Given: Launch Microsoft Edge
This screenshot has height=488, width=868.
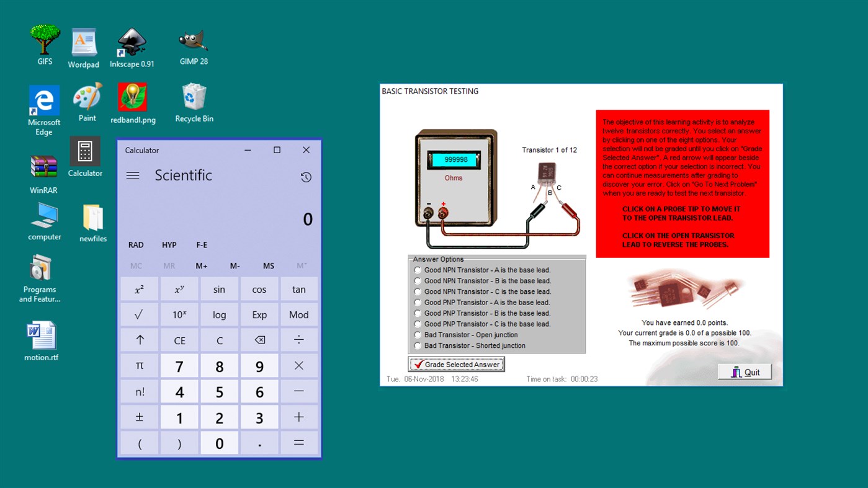Looking at the screenshot, I should point(43,98).
